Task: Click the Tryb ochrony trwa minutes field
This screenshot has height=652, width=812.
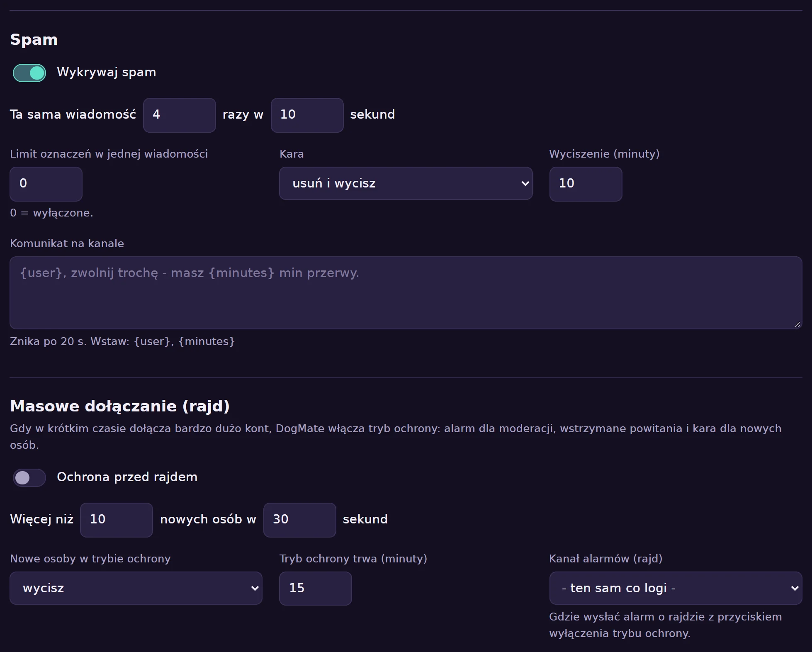Action: pos(316,589)
